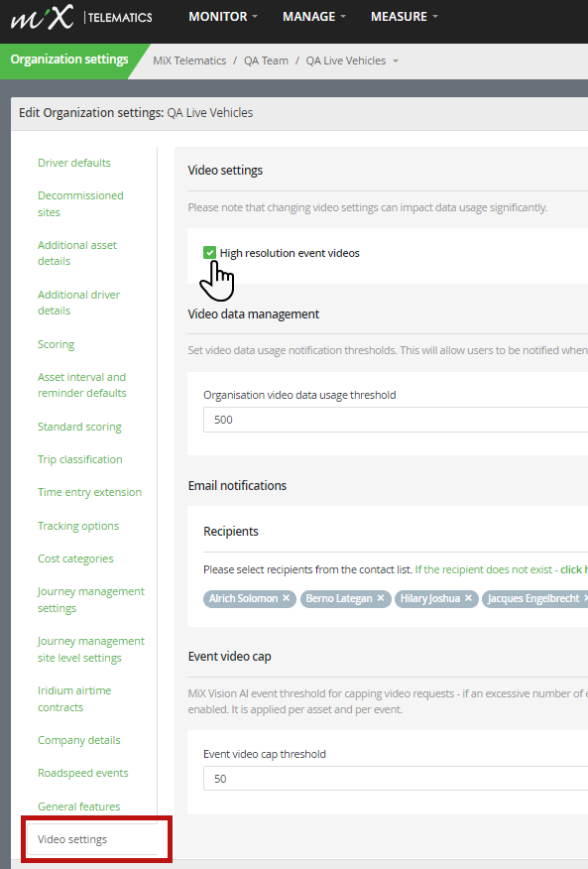The width and height of the screenshot is (588, 869).
Task: Open Additional asset details section
Action: [x=77, y=253]
